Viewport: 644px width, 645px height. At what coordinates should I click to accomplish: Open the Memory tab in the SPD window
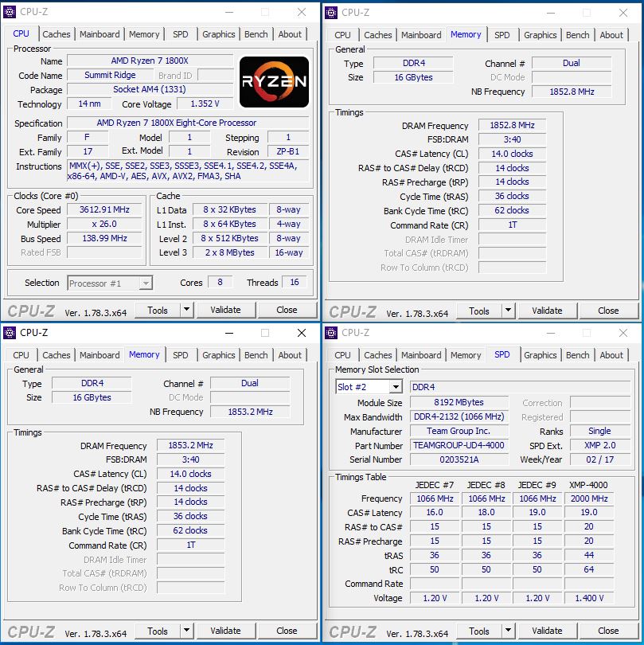coord(466,355)
